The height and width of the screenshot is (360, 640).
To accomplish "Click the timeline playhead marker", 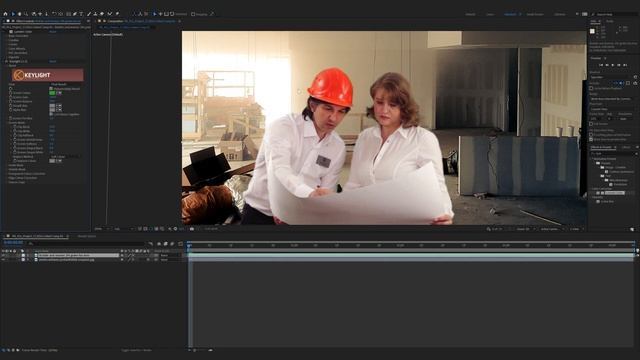I will coord(189,245).
